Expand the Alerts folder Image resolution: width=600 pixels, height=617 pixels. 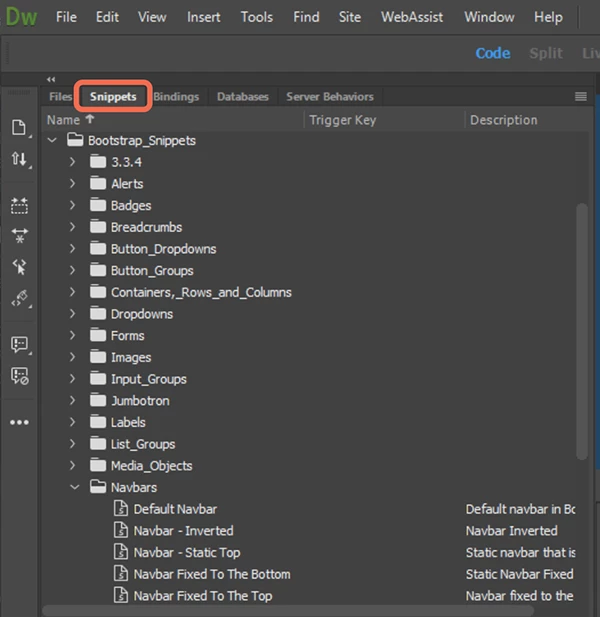72,183
